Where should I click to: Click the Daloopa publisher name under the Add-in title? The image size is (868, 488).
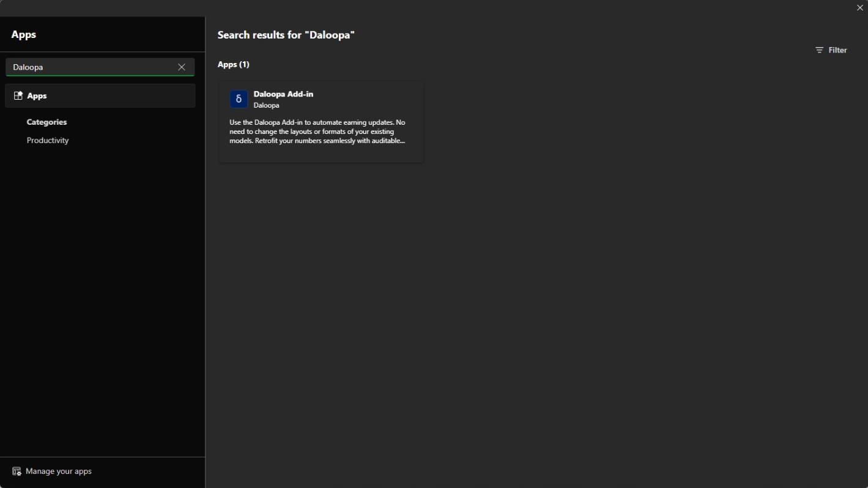coord(266,106)
